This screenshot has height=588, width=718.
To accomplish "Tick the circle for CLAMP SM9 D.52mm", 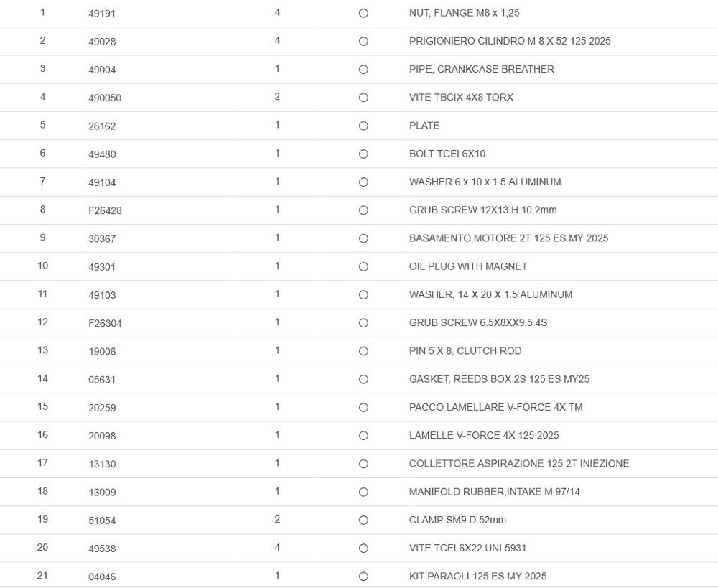I will point(363,521).
